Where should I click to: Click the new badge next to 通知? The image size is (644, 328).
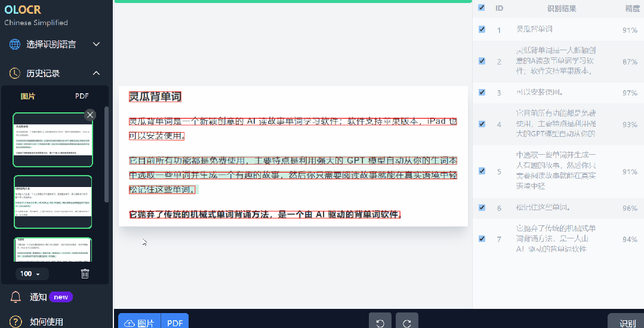61,297
